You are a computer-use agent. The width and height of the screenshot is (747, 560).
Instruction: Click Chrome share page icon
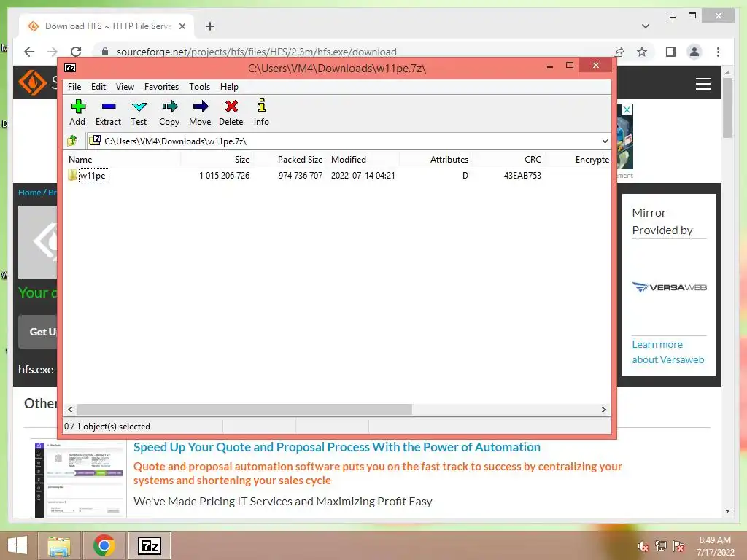point(619,52)
